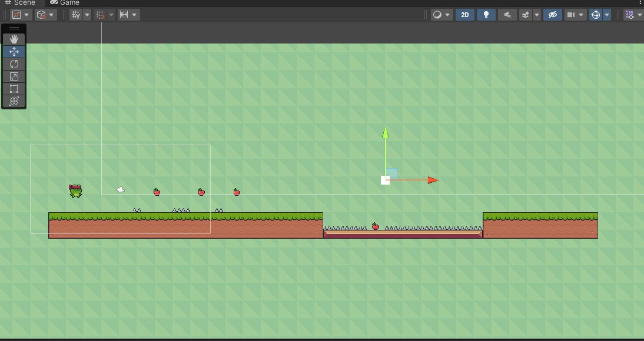Click the frog player character sprite
The image size is (644, 341).
[75, 190]
